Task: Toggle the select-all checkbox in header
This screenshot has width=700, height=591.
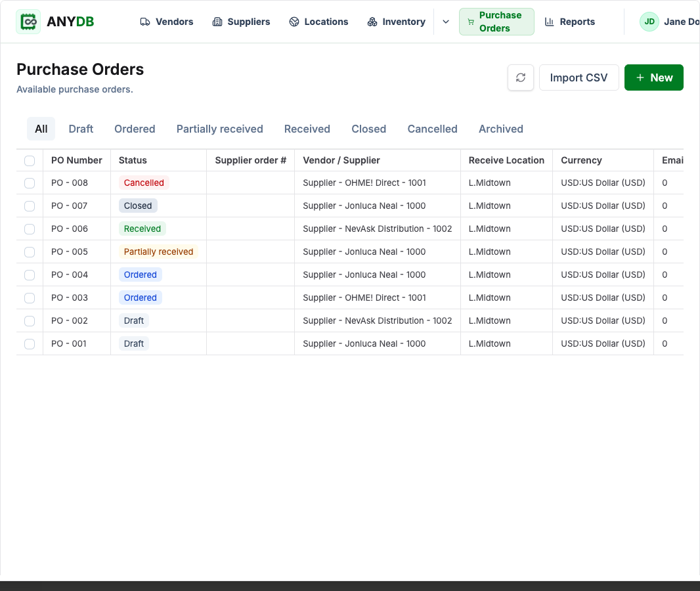Action: 30,161
